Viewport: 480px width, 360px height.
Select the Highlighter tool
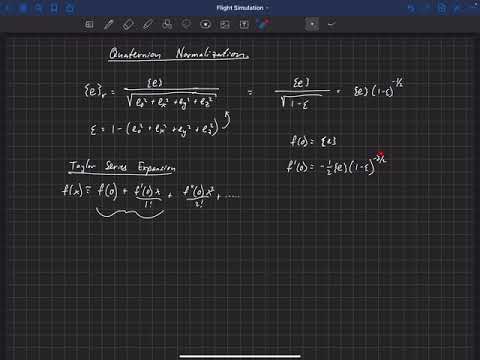point(148,24)
